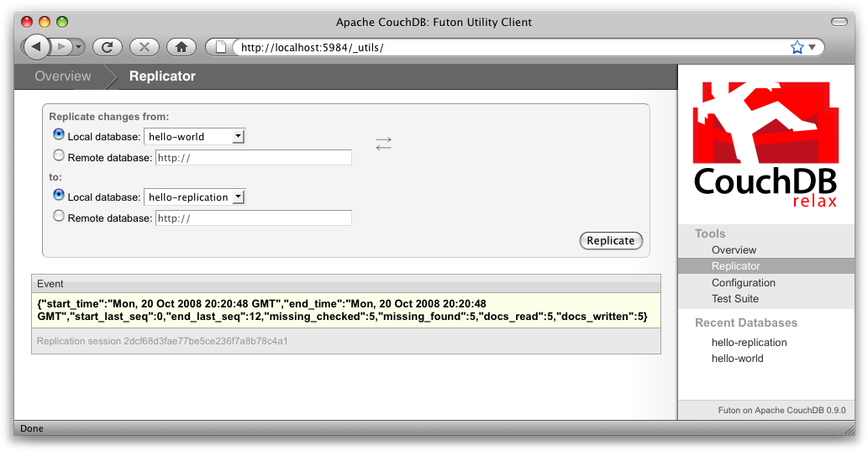Bookmark page with the star icon

797,48
